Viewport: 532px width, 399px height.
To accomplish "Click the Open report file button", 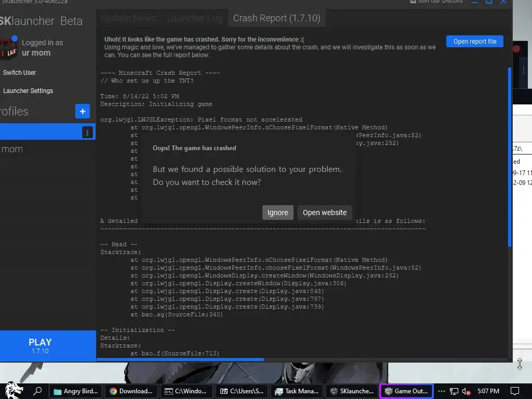I will (x=474, y=42).
